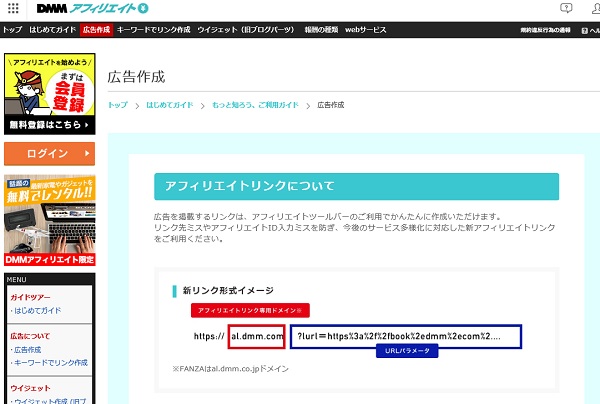Click the ※FANZAはal.dmm.co.jpドメイン note

click(230, 369)
